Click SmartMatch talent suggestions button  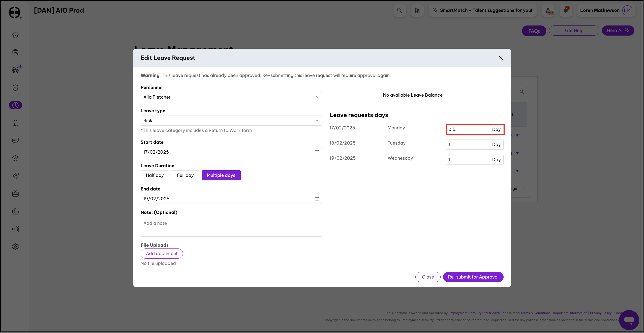point(483,10)
